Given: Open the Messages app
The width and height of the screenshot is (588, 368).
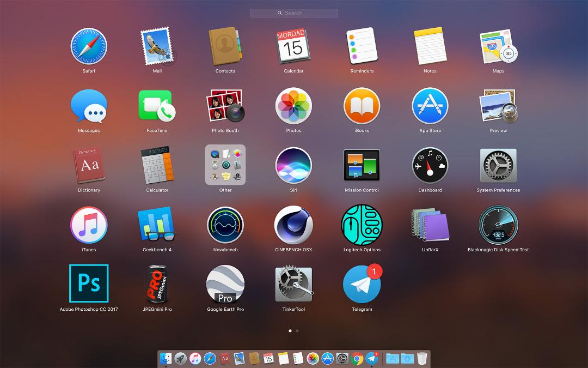Looking at the screenshot, I should click(89, 106).
